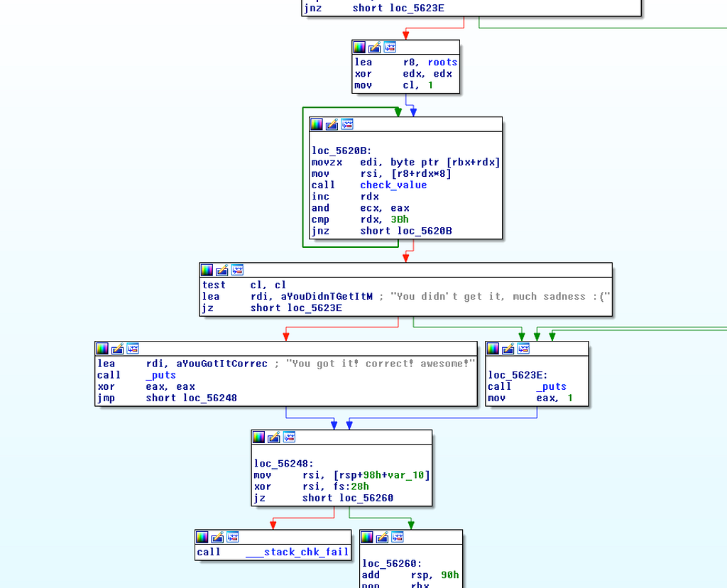Follow the check_value call target
727x588 pixels.
(x=393, y=185)
